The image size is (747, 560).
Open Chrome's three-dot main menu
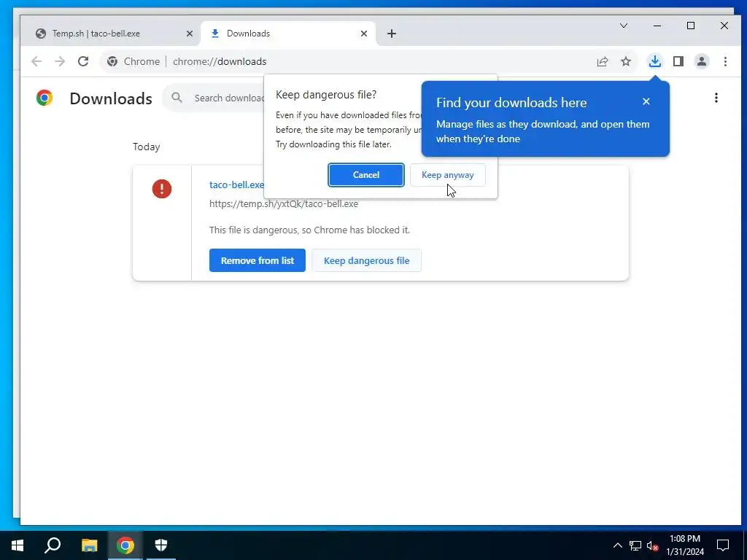pyautogui.click(x=725, y=61)
